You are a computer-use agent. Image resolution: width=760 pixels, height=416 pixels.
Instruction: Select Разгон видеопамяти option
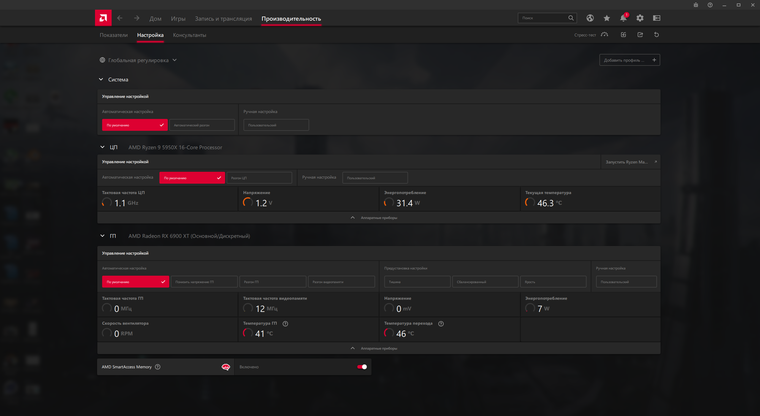[342, 282]
